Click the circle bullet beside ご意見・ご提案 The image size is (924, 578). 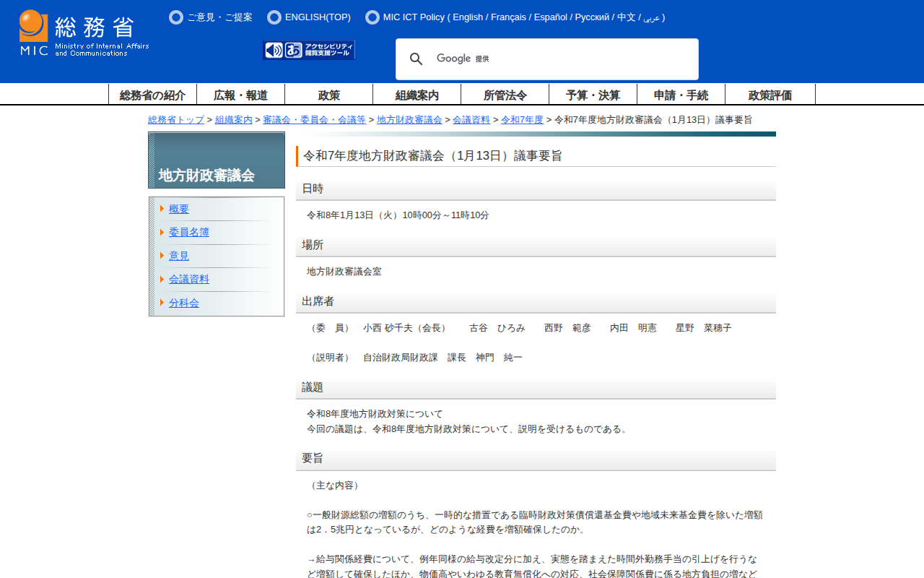(x=176, y=17)
